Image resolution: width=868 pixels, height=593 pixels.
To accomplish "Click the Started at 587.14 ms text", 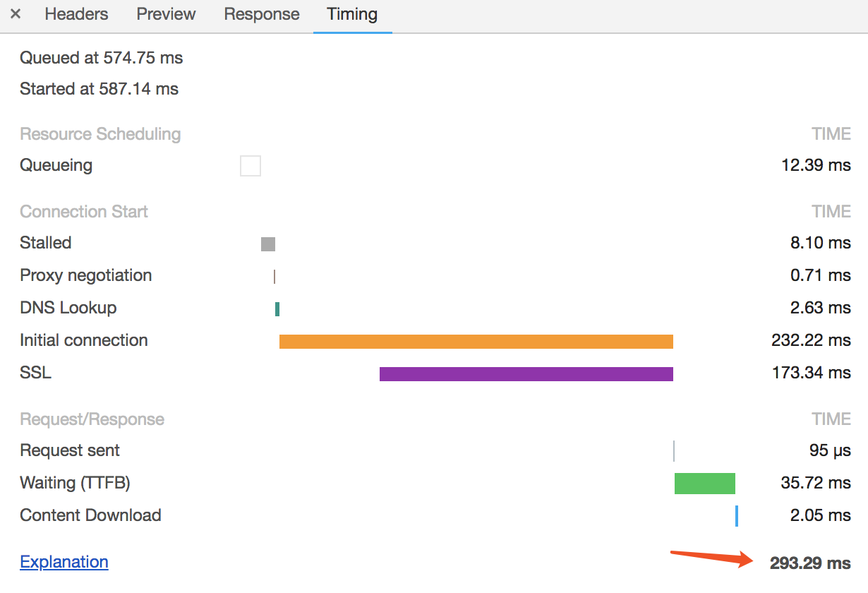I will click(99, 89).
